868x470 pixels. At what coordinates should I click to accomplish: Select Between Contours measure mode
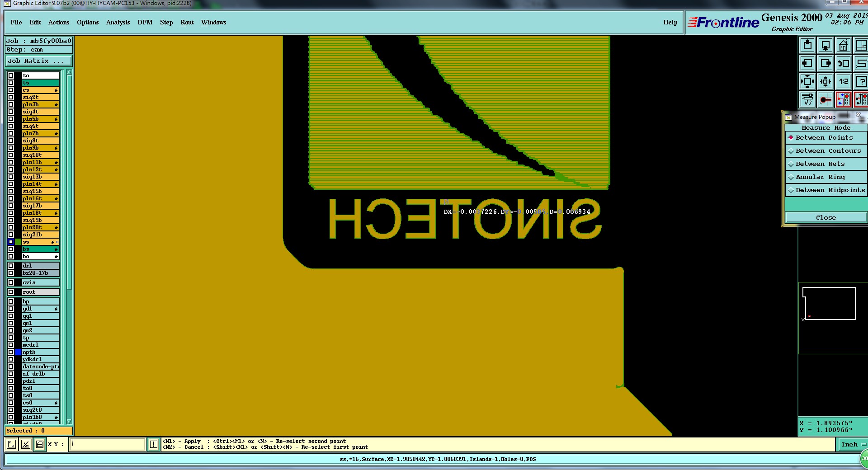coord(826,150)
